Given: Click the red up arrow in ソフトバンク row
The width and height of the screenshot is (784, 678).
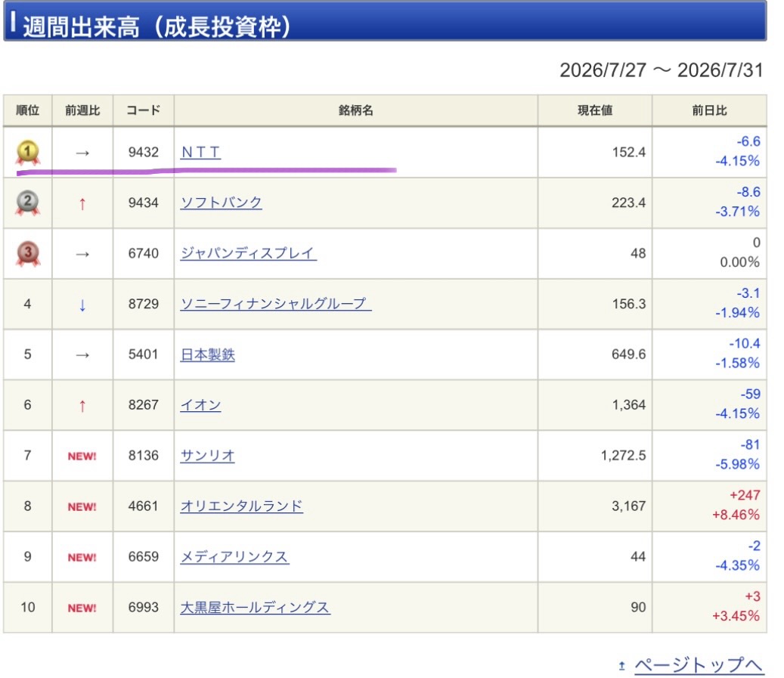Looking at the screenshot, I should (x=82, y=203).
